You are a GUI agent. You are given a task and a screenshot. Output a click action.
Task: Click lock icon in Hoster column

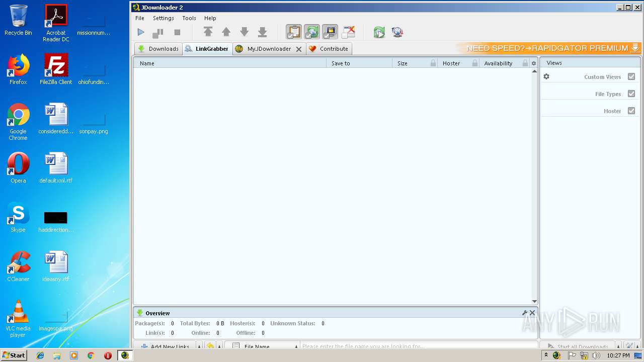click(474, 63)
